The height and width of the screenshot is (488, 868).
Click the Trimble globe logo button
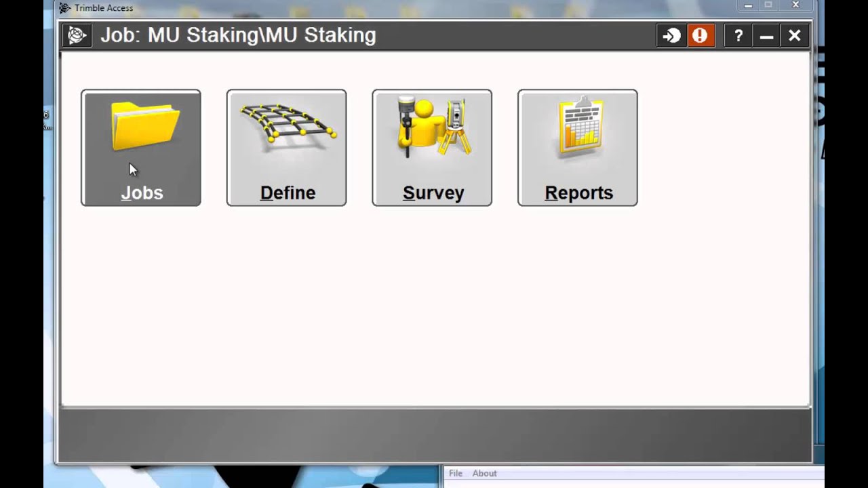click(77, 35)
